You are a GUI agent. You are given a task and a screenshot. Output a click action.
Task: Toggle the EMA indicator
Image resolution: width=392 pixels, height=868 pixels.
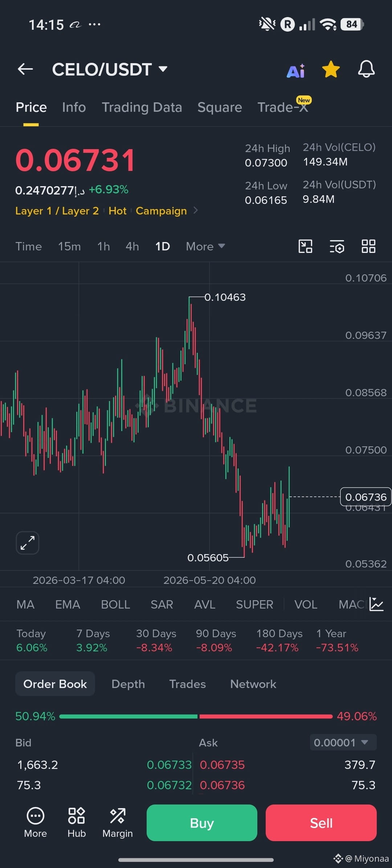(x=68, y=605)
